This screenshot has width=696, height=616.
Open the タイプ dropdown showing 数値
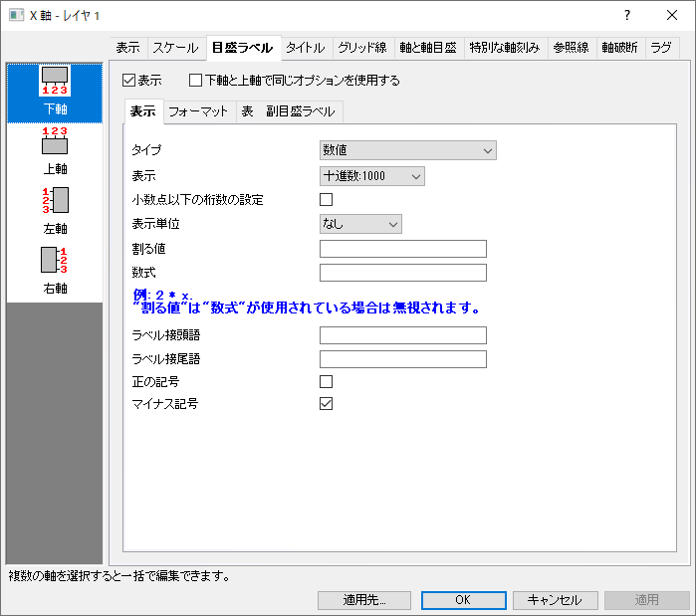click(x=407, y=150)
